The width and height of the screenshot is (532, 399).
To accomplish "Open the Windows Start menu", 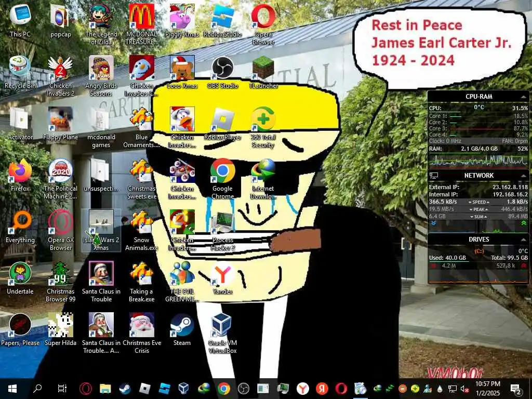I will click(x=12, y=389).
